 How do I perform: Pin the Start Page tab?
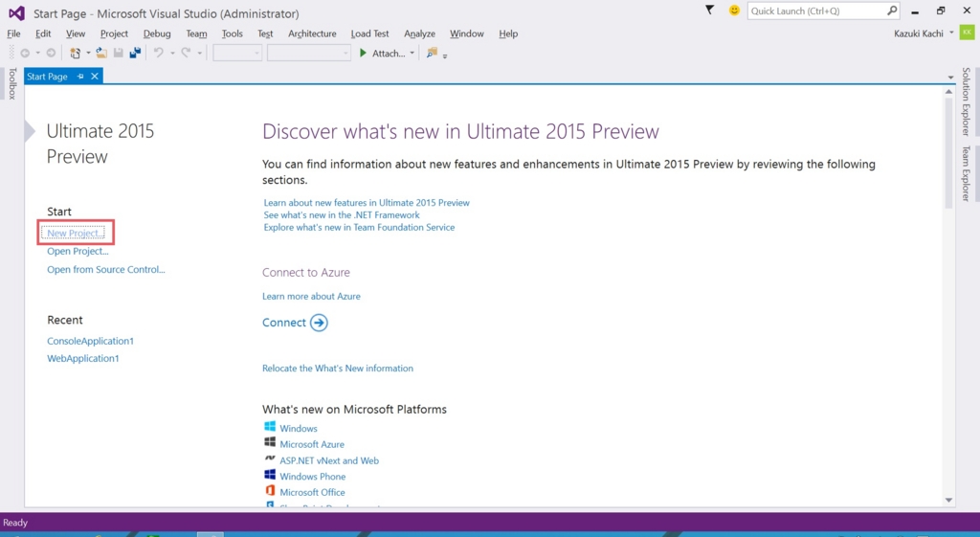(x=80, y=77)
